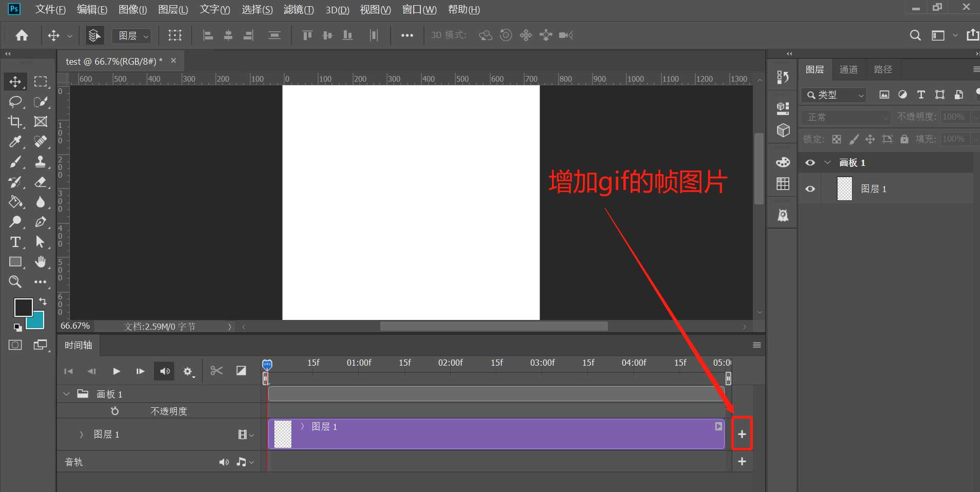980x492 pixels.
Task: Toggle visibility eye of 画板 1
Action: pyautogui.click(x=810, y=163)
